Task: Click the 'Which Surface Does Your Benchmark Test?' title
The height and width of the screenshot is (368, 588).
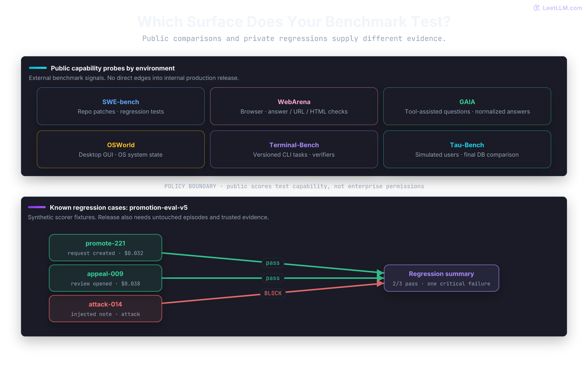Action: pos(294,22)
